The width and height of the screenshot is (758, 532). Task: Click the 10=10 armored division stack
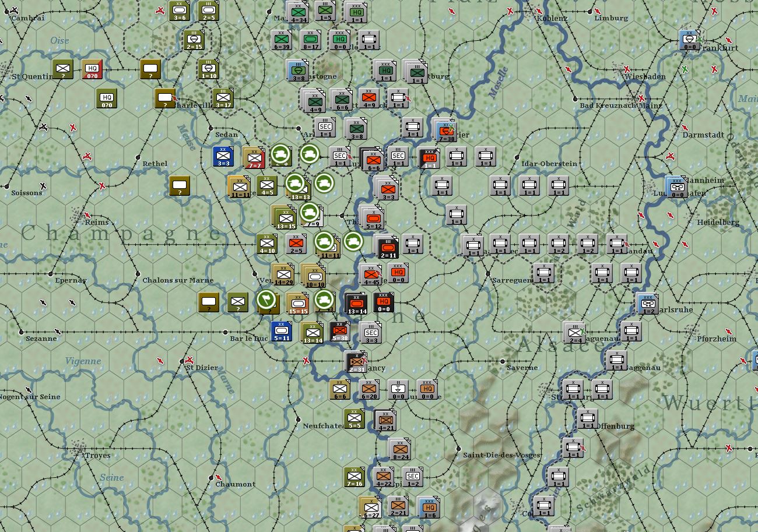(313, 275)
